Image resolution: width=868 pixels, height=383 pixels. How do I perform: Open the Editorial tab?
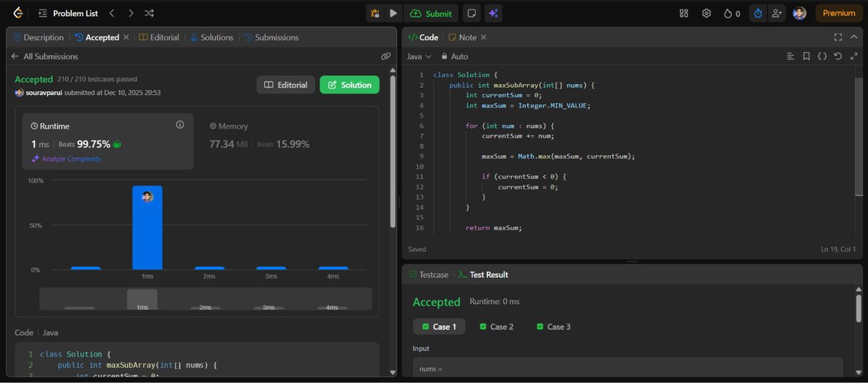[159, 37]
